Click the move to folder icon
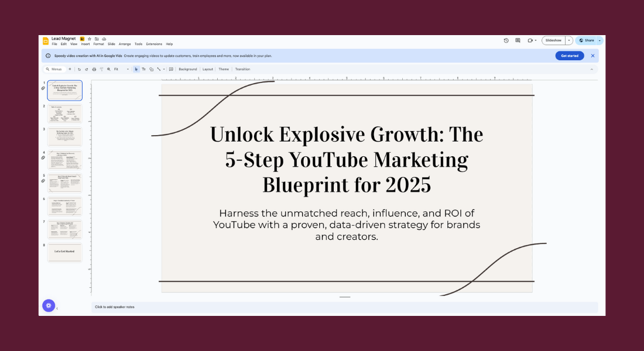 (x=97, y=39)
